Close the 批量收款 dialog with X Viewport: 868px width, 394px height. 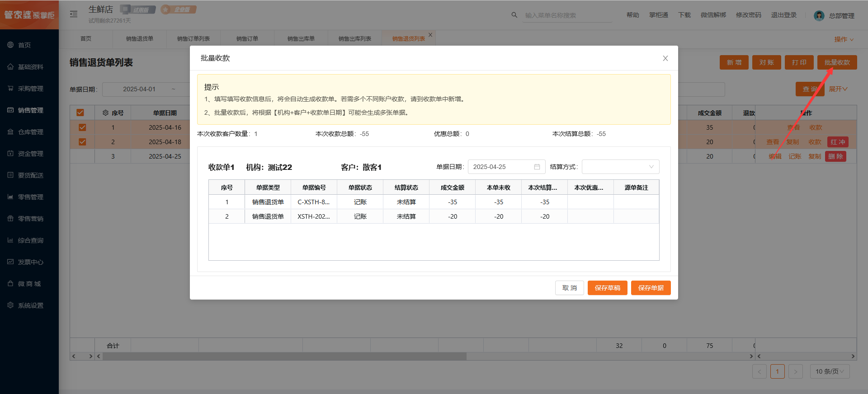coord(665,58)
